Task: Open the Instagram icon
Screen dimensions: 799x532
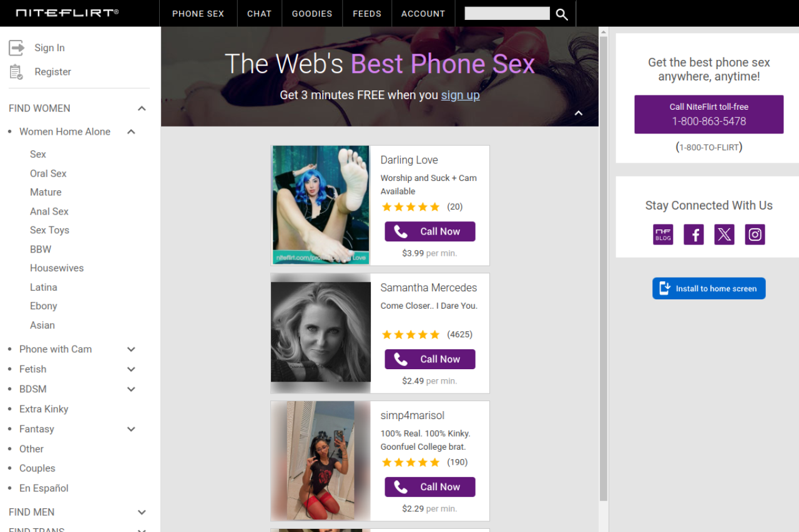Action: click(x=755, y=235)
